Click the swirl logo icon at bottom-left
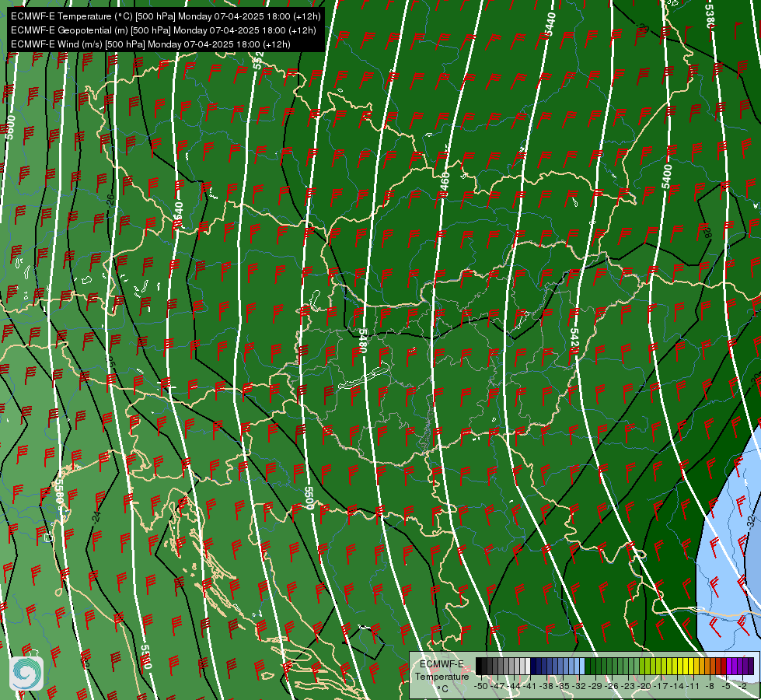761x700 pixels. click(26, 673)
